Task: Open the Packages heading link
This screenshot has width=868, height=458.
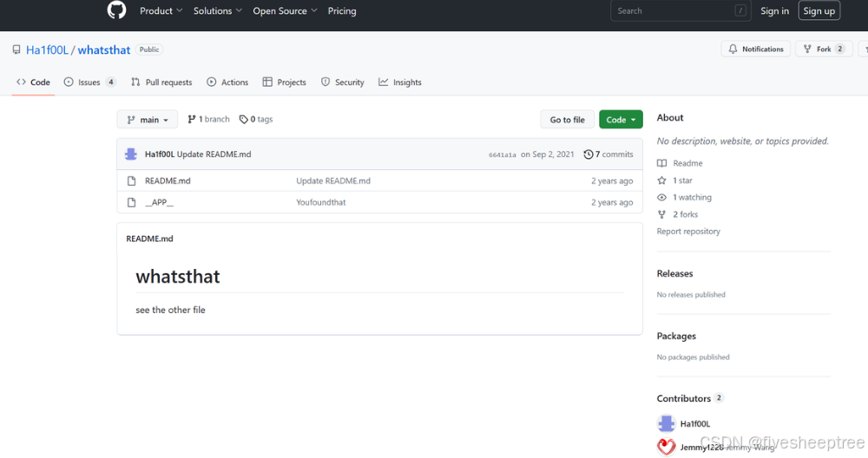Action: [676, 336]
